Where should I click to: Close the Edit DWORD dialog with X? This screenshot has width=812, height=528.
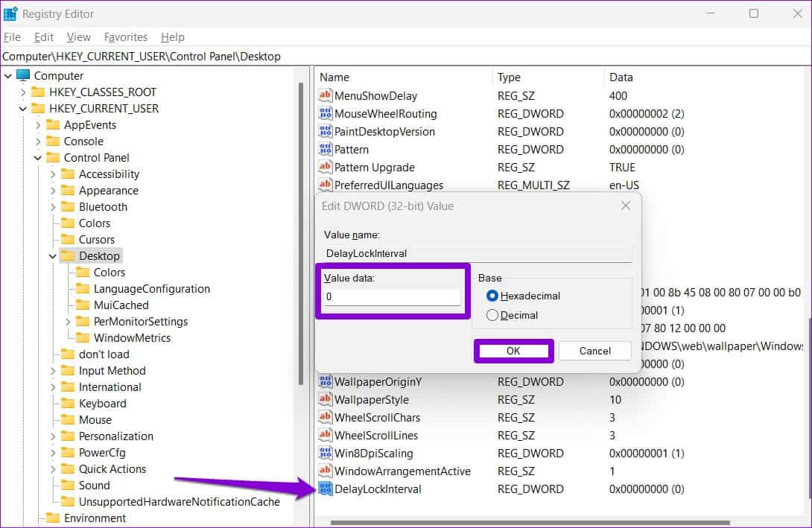[626, 206]
